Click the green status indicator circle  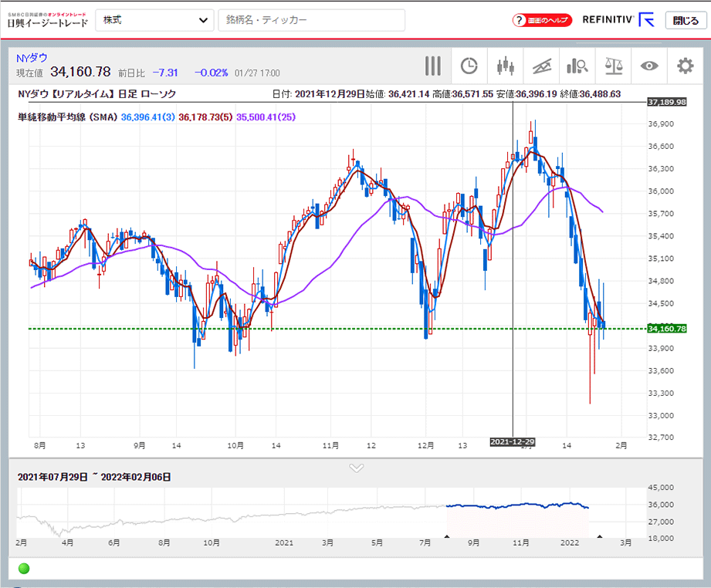click(x=23, y=569)
